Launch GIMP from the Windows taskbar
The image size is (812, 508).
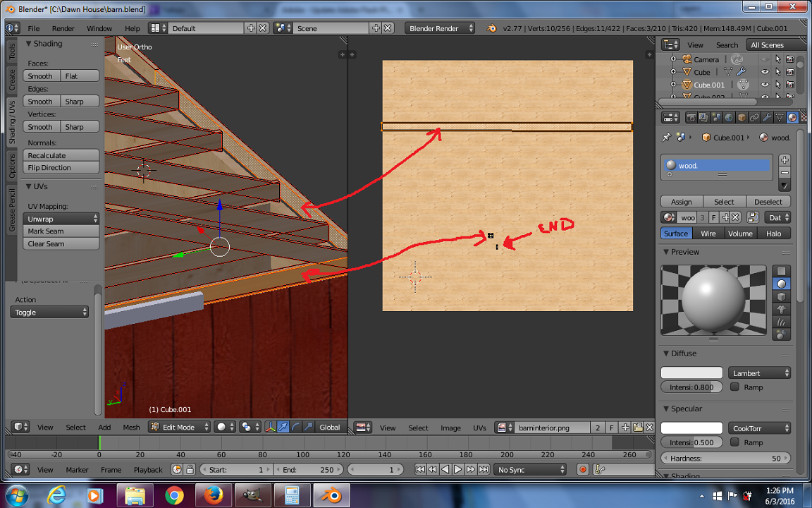(251, 495)
